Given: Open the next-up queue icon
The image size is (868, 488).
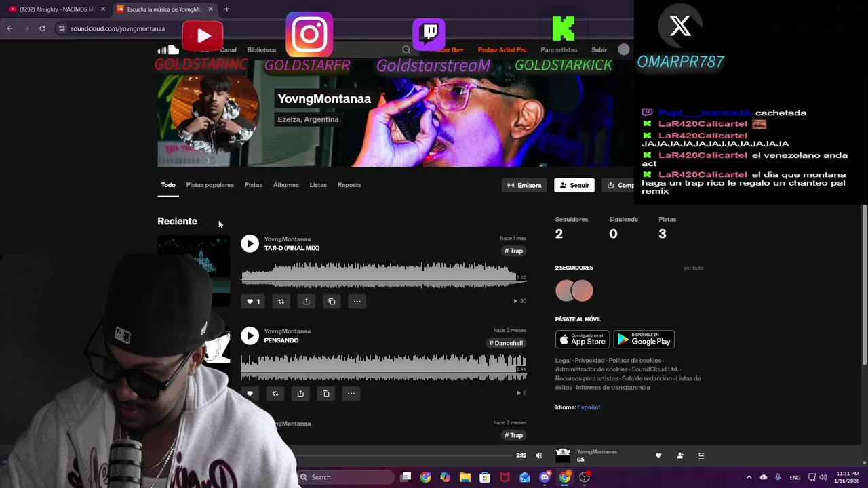Looking at the screenshot, I should (701, 456).
